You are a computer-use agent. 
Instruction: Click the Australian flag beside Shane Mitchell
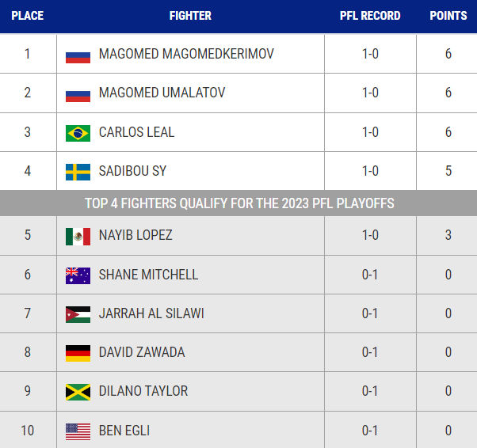click(x=78, y=275)
